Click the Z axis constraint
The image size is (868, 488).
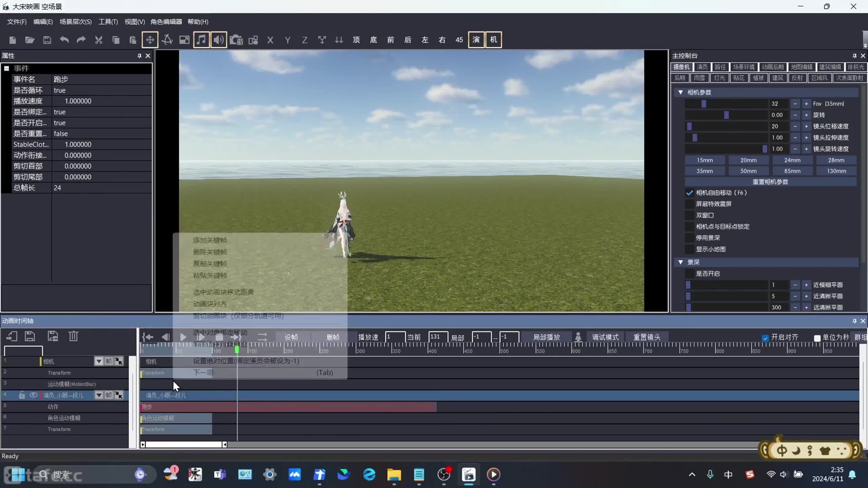304,40
